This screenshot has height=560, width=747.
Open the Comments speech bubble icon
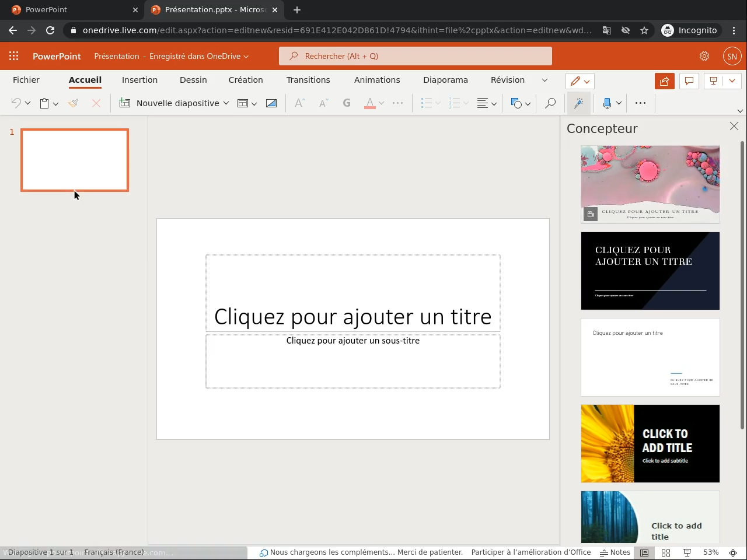(689, 81)
